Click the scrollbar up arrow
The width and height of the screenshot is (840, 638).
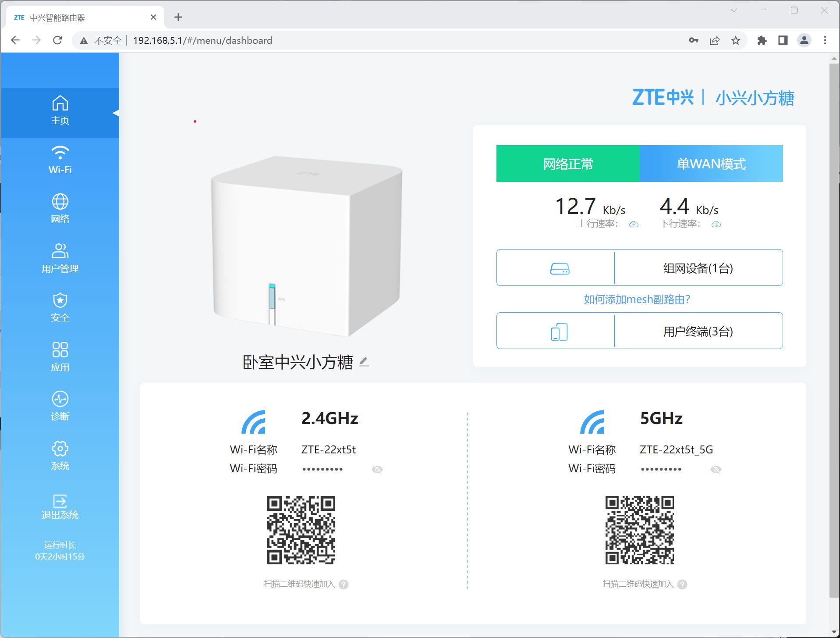[834, 58]
